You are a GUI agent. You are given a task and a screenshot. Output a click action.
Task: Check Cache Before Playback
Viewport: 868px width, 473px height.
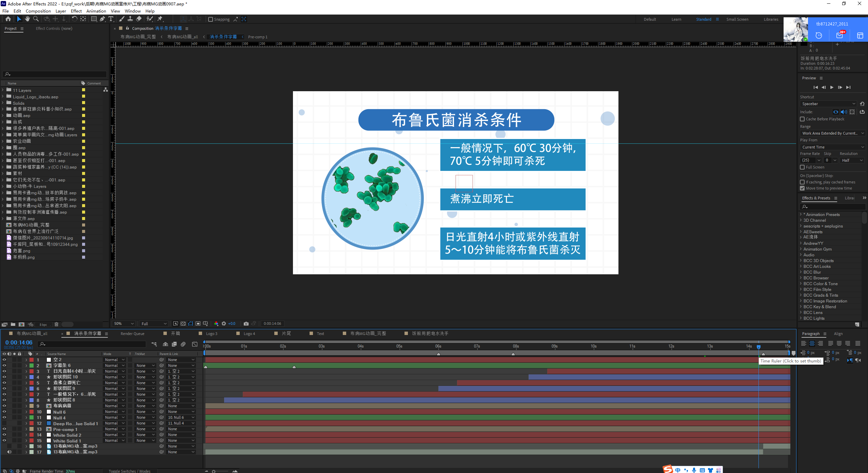[x=802, y=119]
